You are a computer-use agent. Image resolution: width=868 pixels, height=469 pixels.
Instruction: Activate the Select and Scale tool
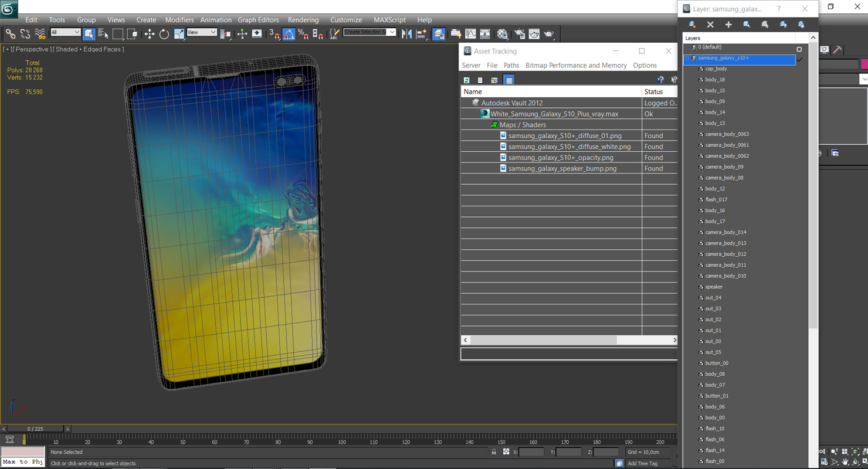coord(179,34)
